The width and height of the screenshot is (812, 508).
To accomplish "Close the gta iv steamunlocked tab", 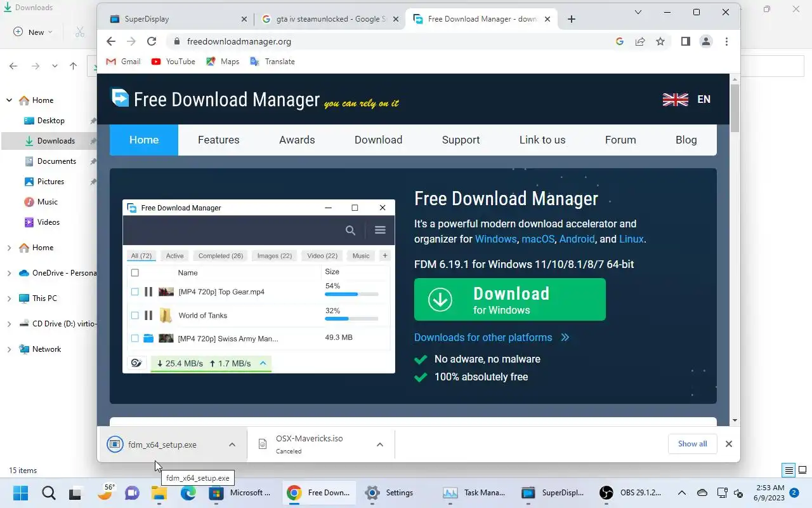I will tap(397, 19).
